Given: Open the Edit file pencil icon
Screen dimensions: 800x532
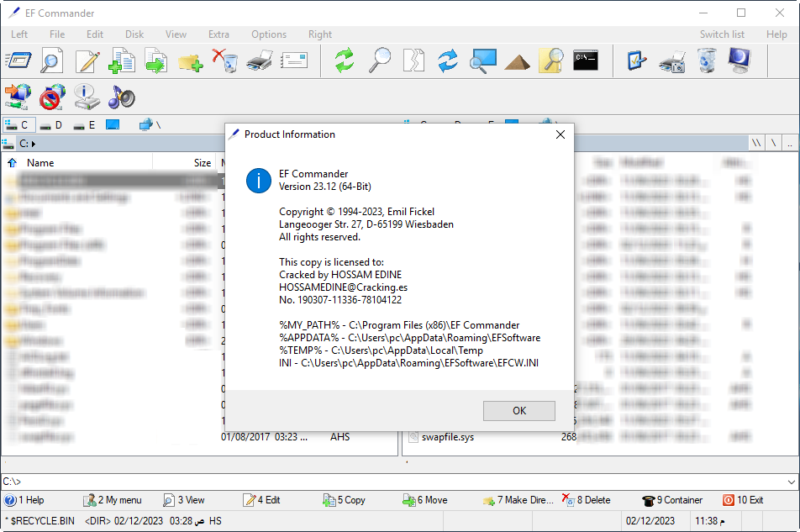Looking at the screenshot, I should click(87, 61).
